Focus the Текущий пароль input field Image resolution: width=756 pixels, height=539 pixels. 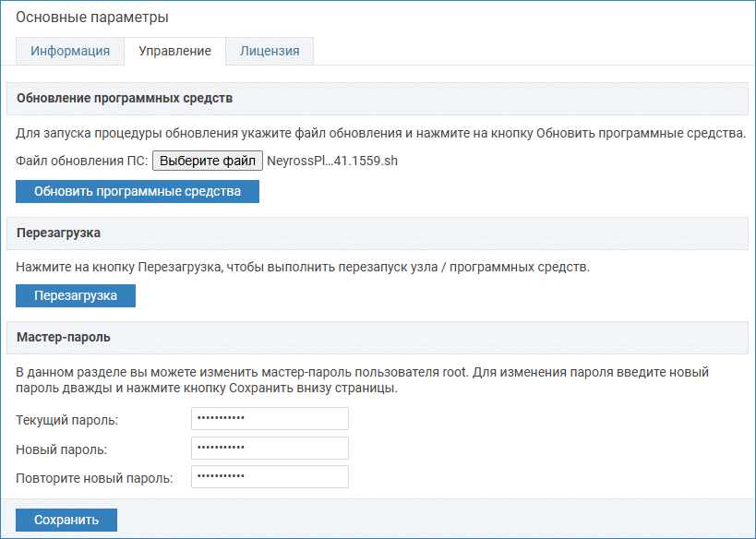pos(270,420)
